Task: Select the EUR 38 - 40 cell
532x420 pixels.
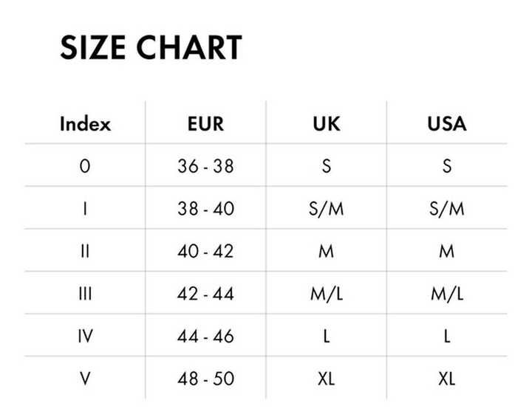Action: coord(205,209)
